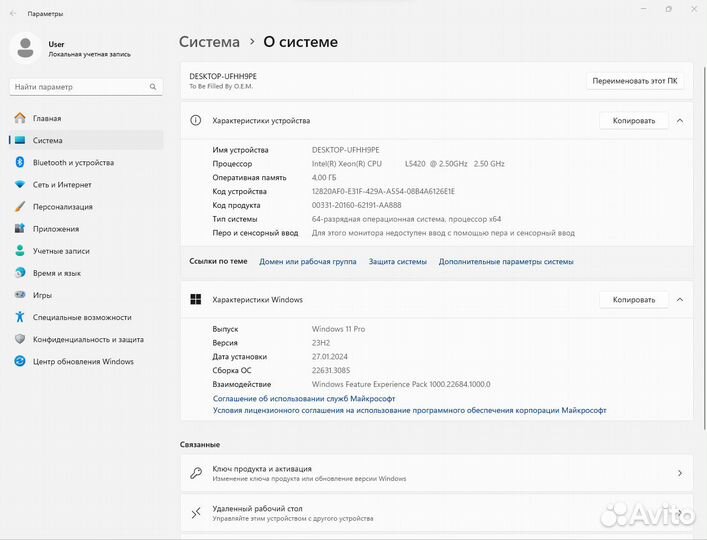Open Персонализация settings page

(x=86, y=206)
